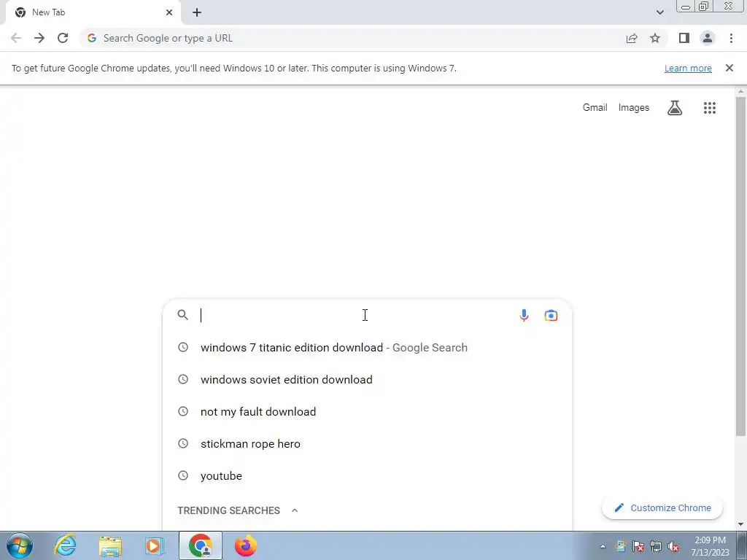The image size is (747, 560).
Task: Open the Images link
Action: 634,108
